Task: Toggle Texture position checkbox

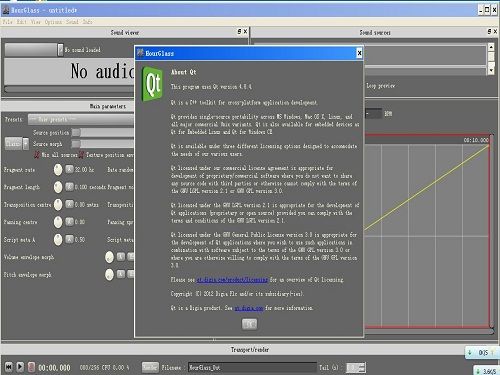Action: [81, 155]
